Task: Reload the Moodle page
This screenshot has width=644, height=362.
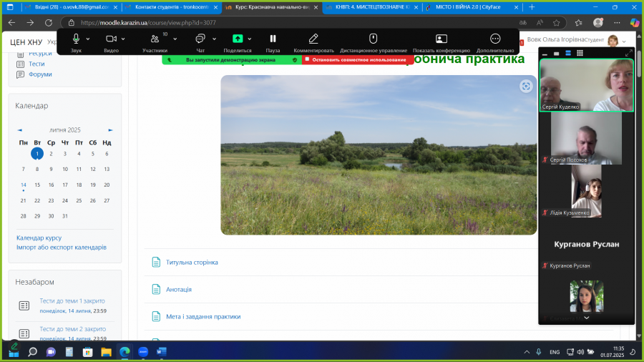Action: pyautogui.click(x=49, y=23)
